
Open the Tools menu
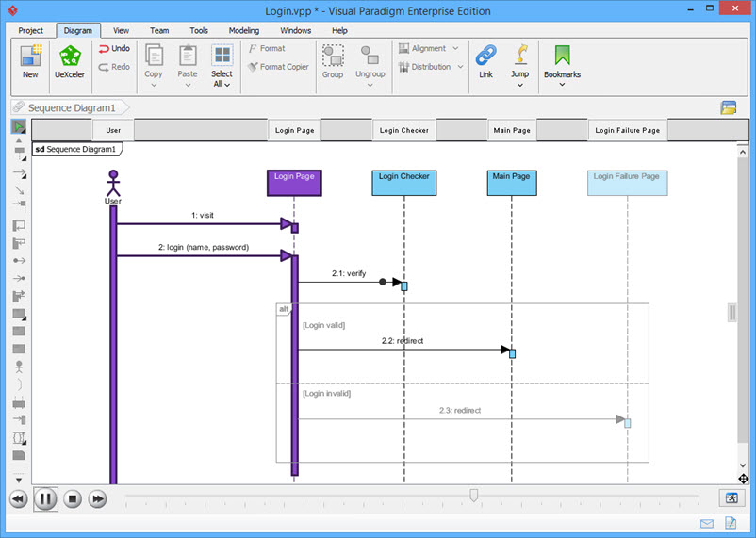coord(199,30)
